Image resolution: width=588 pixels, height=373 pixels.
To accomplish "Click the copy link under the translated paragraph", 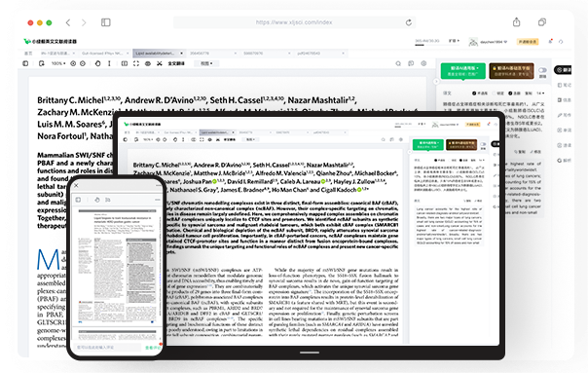I will pos(520,152).
